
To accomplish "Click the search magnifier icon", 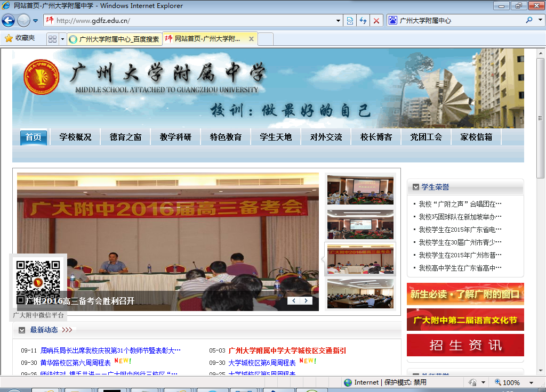I will (x=529, y=20).
